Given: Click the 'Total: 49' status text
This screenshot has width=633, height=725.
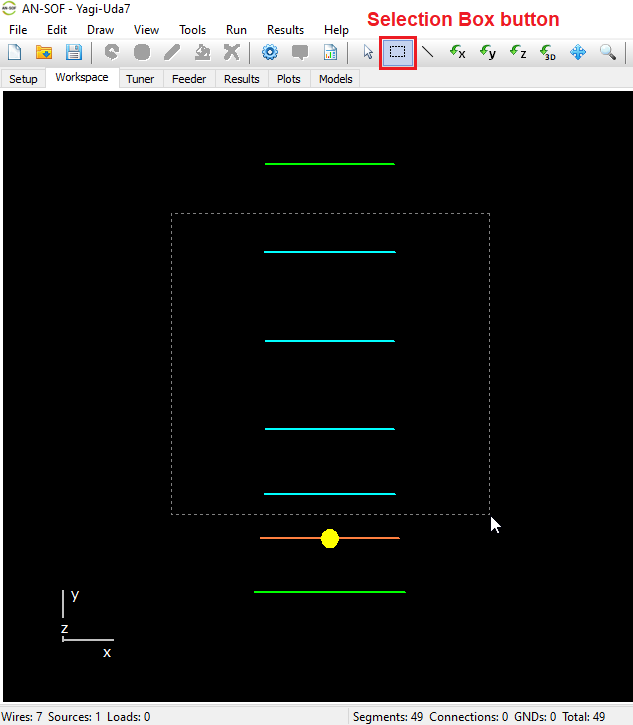Looking at the screenshot, I should click(x=584, y=717).
